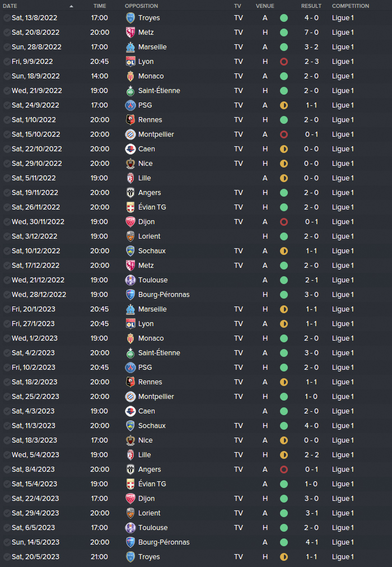Viewport: 392px width, 567px height.
Task: Sort fixtures by the Opposition column header
Action: pyautogui.click(x=141, y=6)
